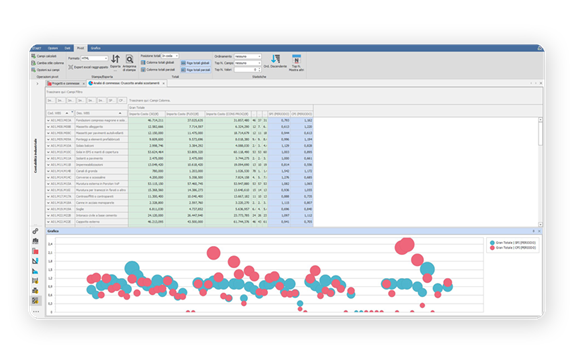
Task: Click the red folder sidebar icon
Action: point(35,251)
